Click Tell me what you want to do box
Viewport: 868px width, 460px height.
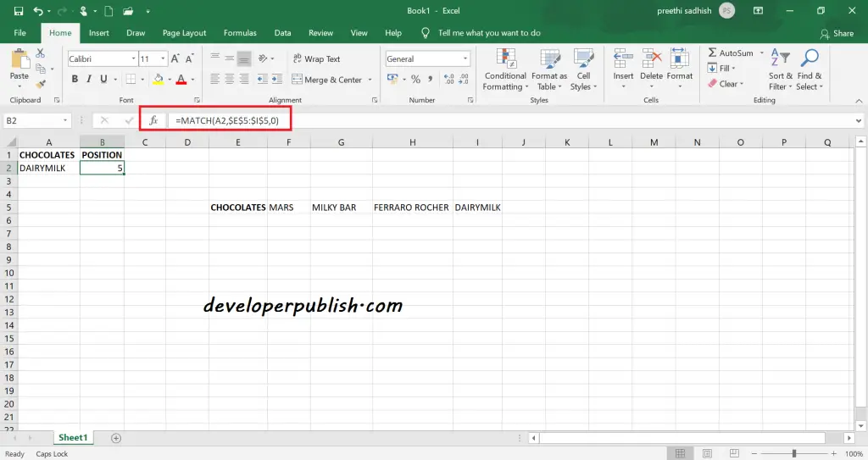tap(489, 33)
